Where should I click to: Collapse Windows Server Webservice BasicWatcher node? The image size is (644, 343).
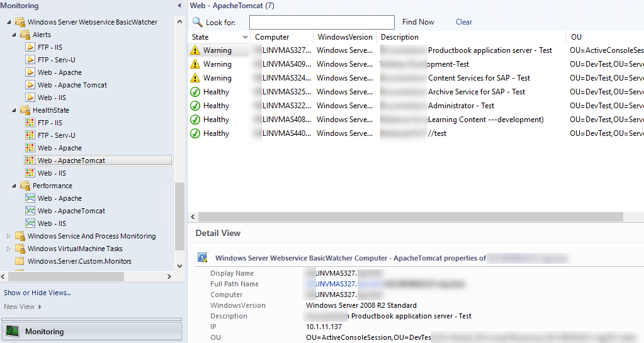pos(9,22)
